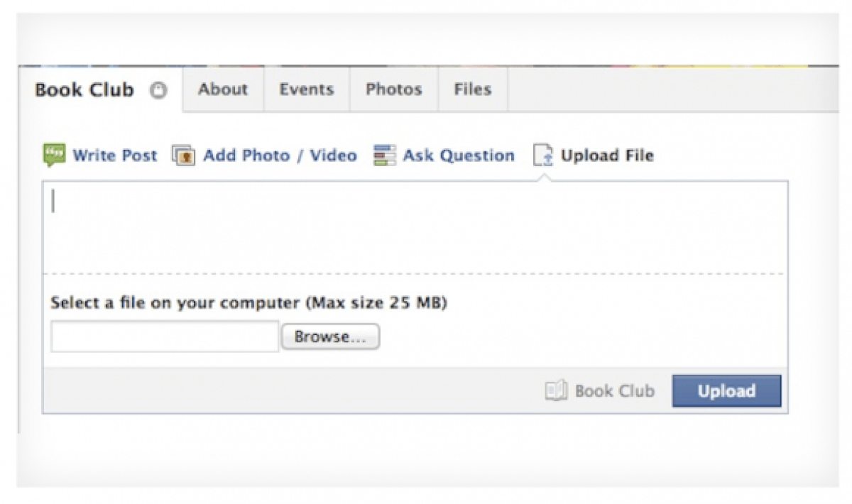Select the Write Post link
The height and width of the screenshot is (504, 852).
pos(114,155)
